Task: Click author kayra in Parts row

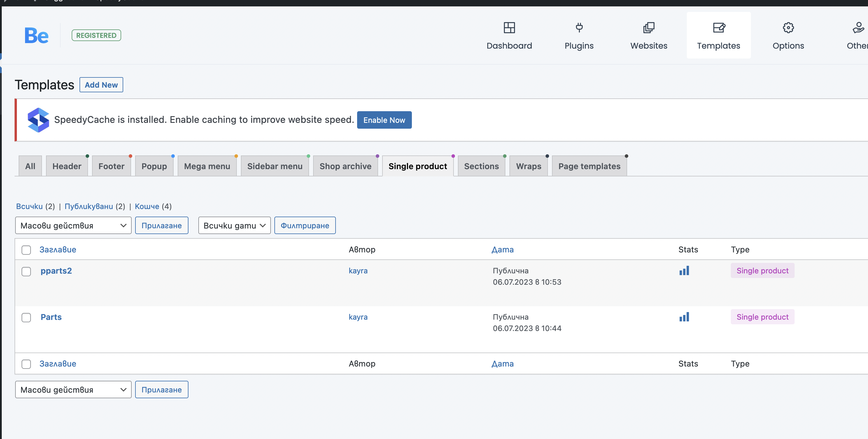Action: click(x=358, y=317)
